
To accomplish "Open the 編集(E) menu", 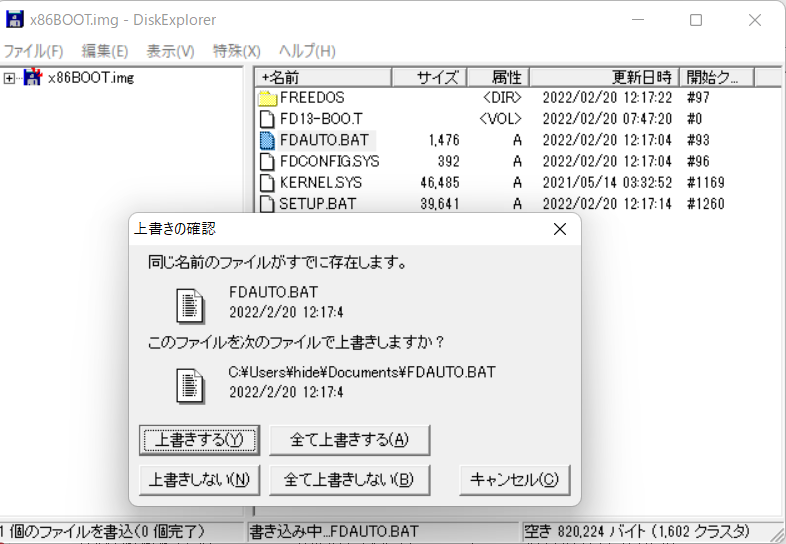I will tap(105, 51).
